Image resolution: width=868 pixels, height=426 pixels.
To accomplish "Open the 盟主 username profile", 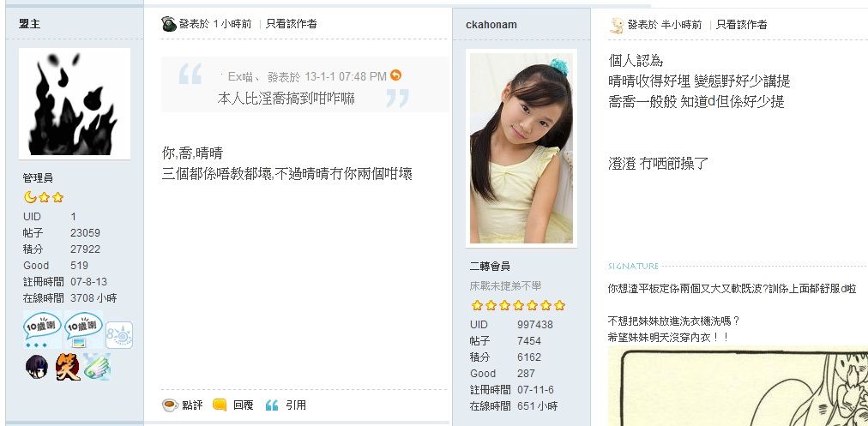I will [x=29, y=24].
